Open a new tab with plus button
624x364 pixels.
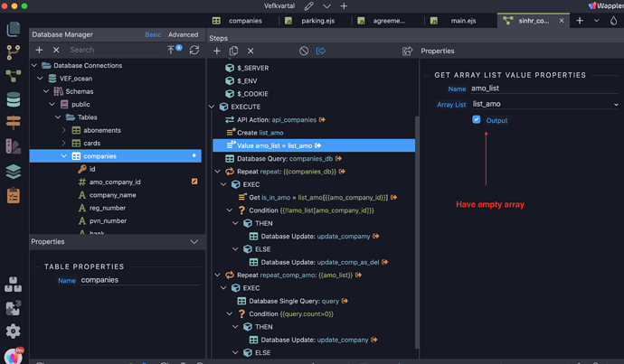click(x=580, y=21)
